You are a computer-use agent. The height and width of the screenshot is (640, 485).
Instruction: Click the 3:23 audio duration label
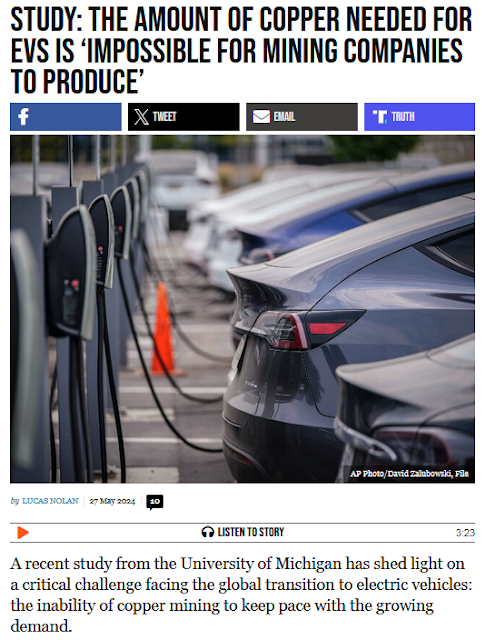point(465,533)
